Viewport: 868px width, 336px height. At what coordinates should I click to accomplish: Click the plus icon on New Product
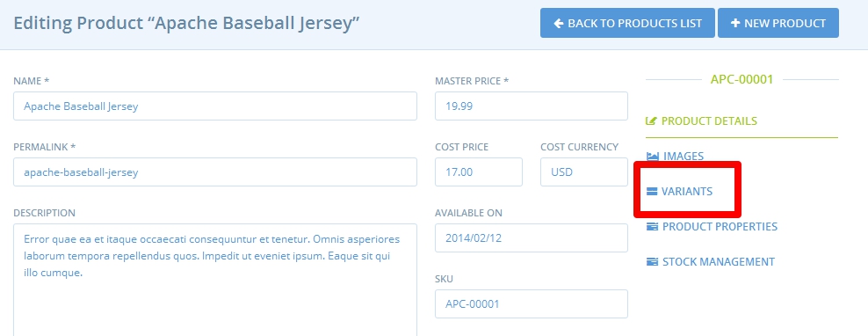coord(735,23)
